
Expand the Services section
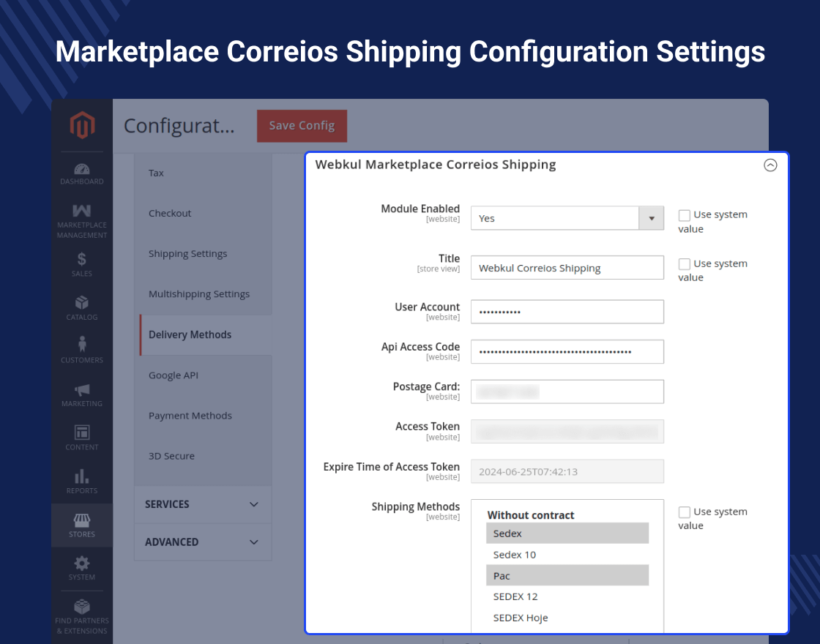click(203, 504)
